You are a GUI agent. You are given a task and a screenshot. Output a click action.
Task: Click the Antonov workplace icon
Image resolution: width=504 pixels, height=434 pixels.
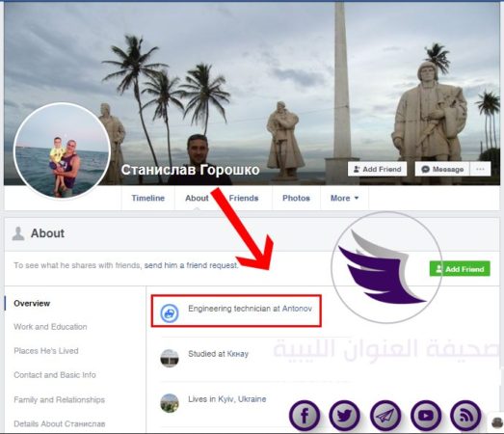[170, 313]
